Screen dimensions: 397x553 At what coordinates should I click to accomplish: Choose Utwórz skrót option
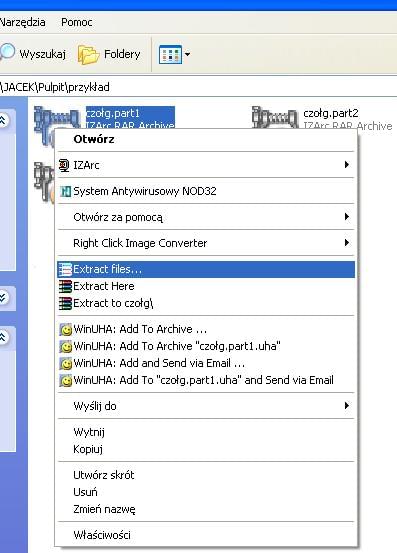[206, 475]
